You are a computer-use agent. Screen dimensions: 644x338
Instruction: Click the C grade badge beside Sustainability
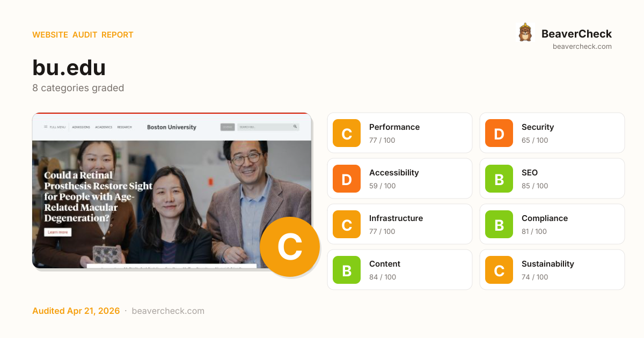coord(499,270)
